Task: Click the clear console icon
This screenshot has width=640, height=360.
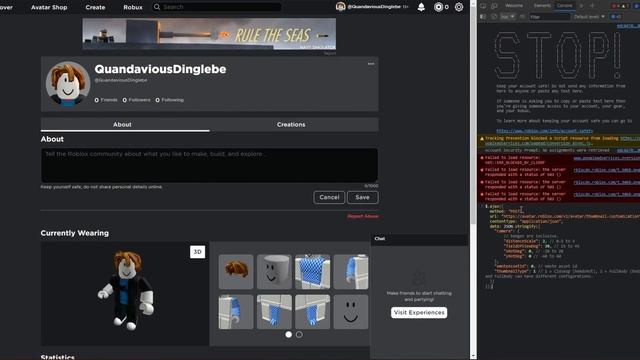Action: click(x=494, y=17)
